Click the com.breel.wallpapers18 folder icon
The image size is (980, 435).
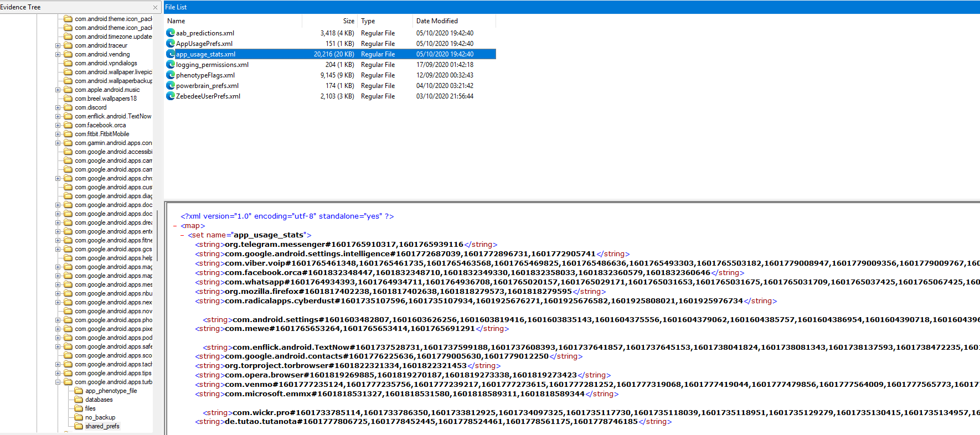pos(68,99)
